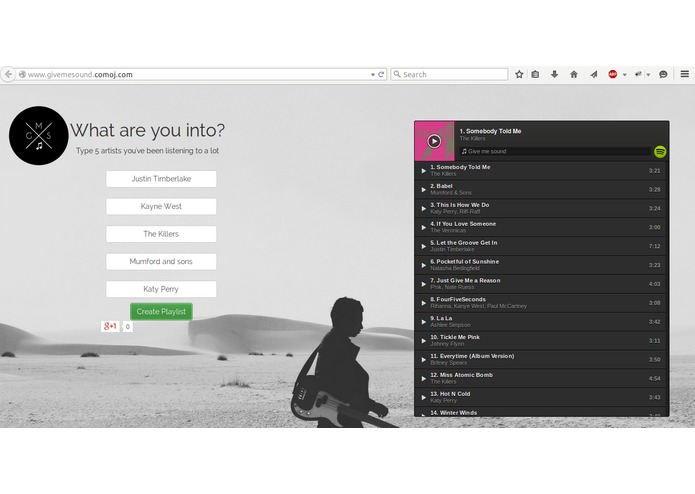Click the red Adblock Plus icon

coord(613,74)
